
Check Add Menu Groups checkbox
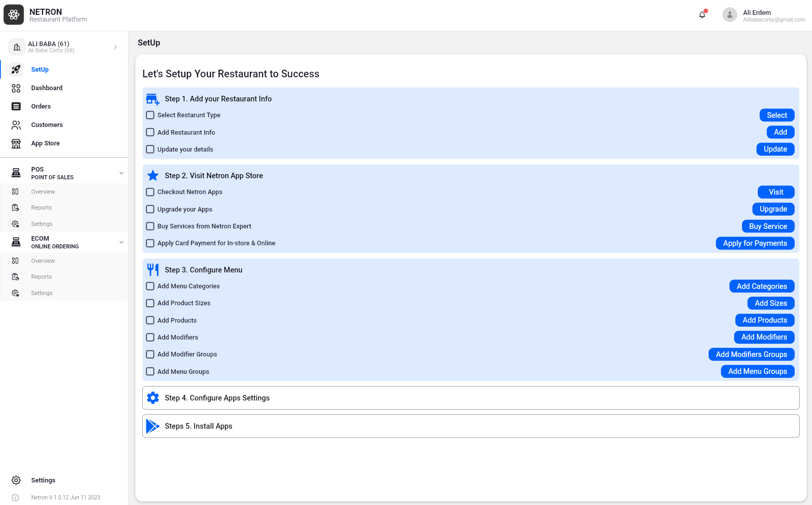pos(150,371)
